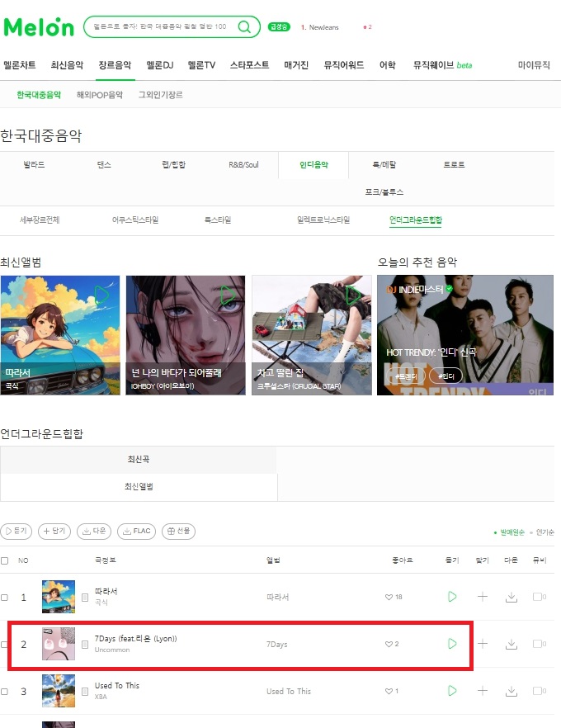Click the FLAC download button
The image size is (561, 728).
(x=136, y=531)
